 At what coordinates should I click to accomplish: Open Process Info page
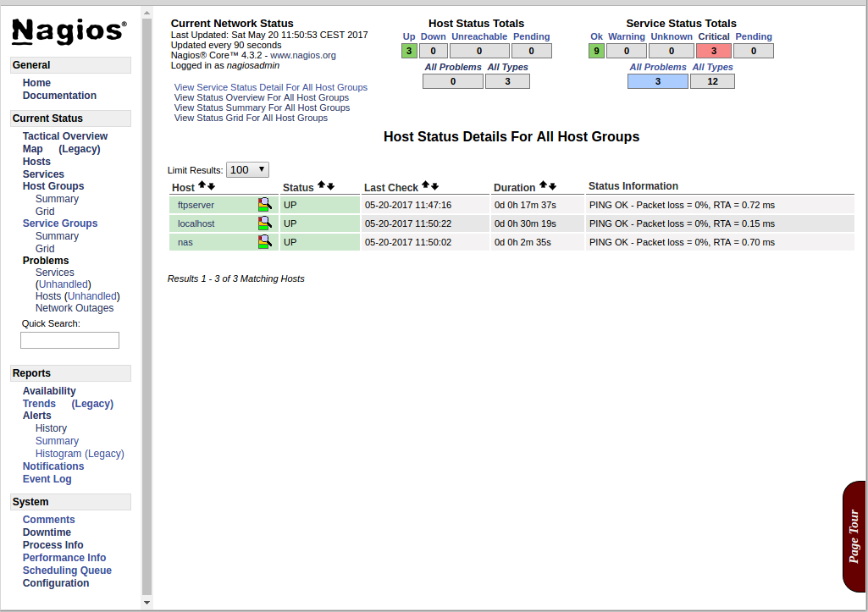[53, 545]
